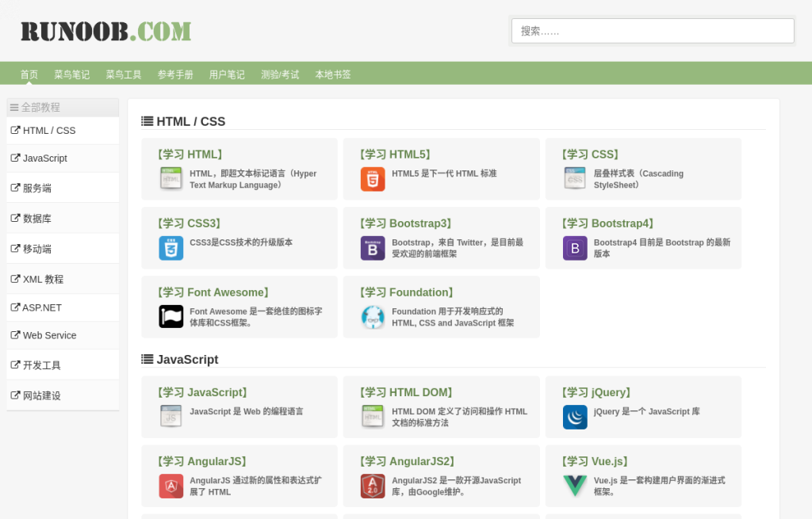Open 数据库 category in the sidebar
The width and height of the screenshot is (812, 519).
[36, 219]
